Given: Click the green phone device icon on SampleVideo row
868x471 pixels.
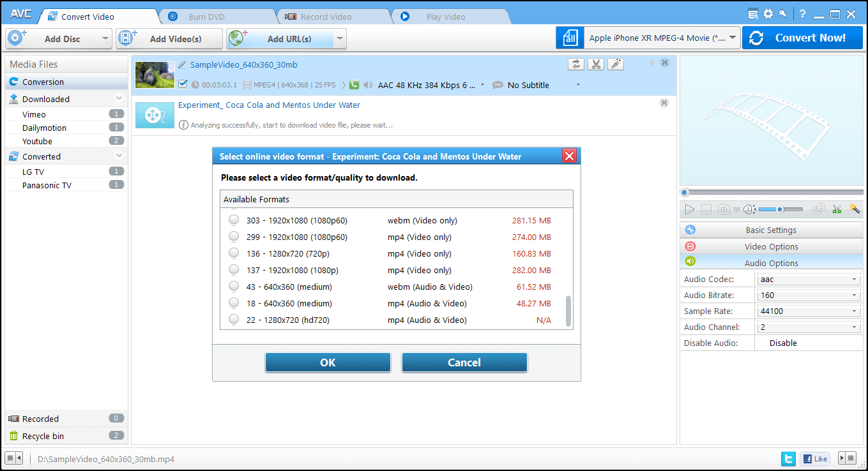Looking at the screenshot, I should pyautogui.click(x=354, y=84).
